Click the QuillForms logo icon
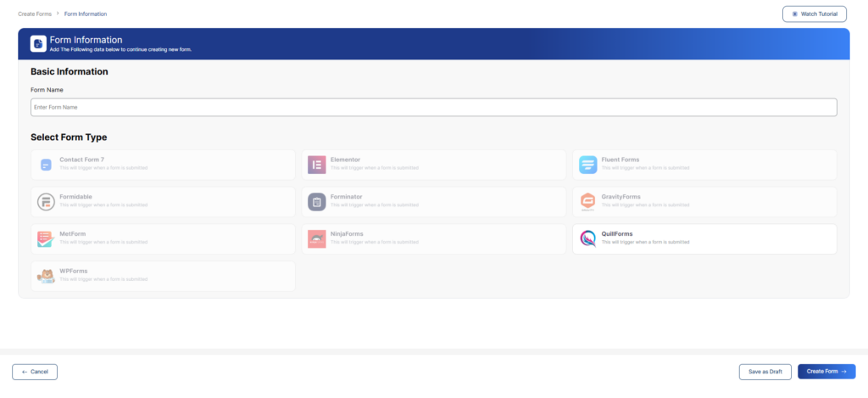Screen dimensions: 868x398 (587, 239)
